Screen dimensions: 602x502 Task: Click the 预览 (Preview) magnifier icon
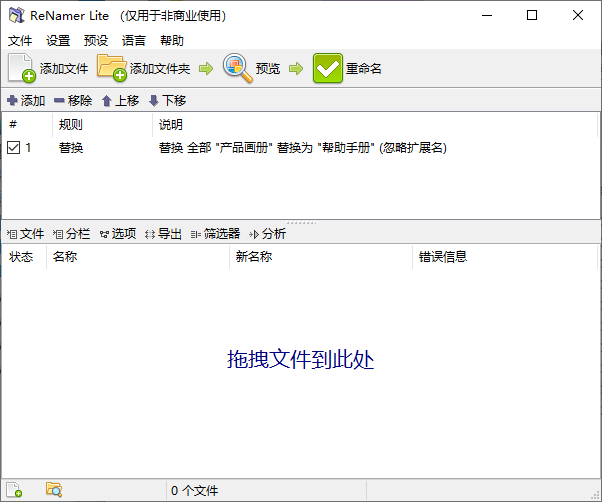pos(238,68)
